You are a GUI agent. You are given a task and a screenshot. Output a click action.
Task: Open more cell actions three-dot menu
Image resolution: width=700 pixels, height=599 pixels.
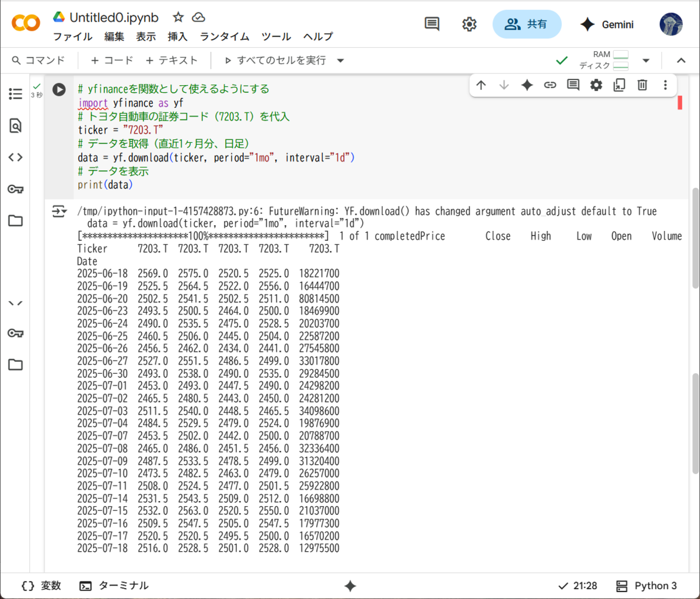coord(665,85)
